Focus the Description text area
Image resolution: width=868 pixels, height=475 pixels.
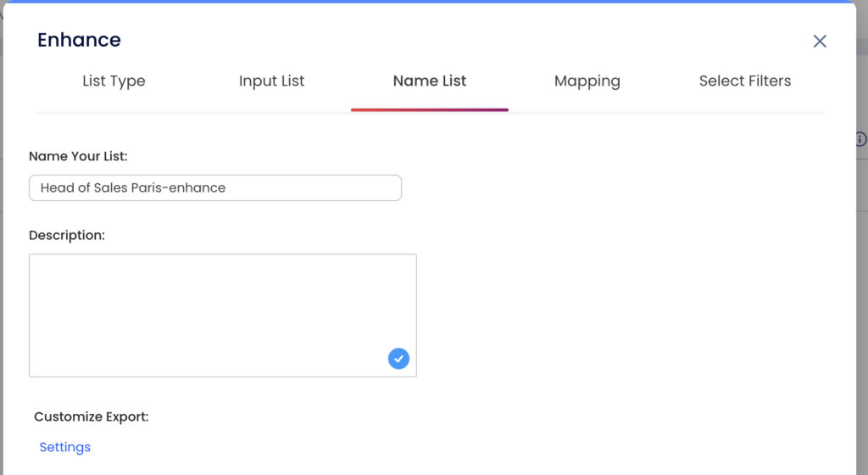[x=223, y=316]
